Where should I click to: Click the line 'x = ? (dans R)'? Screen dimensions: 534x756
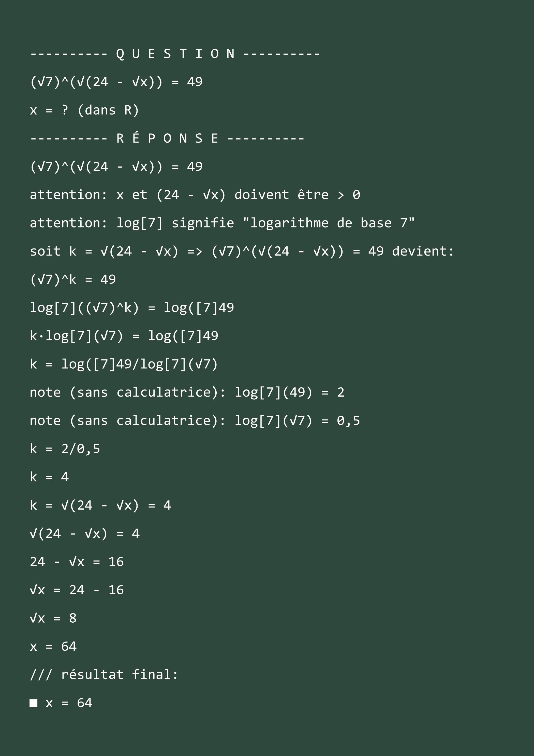[85, 110]
